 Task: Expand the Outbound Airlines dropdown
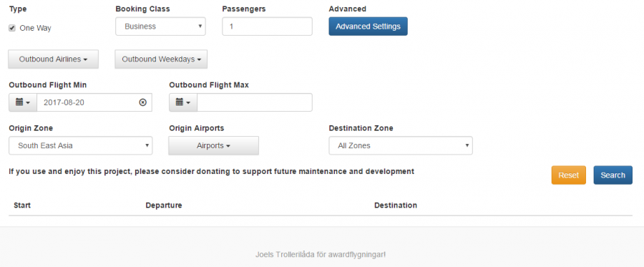click(54, 59)
